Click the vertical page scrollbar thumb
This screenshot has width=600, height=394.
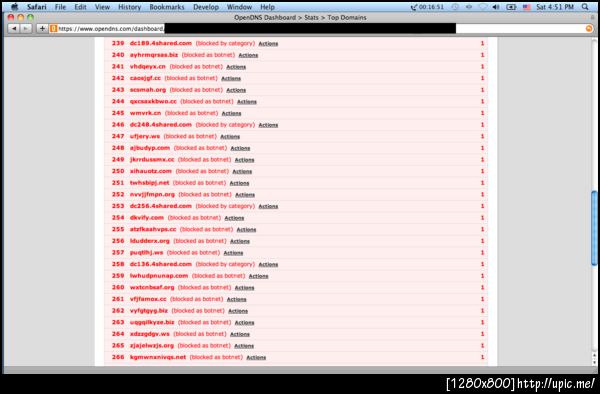[x=594, y=228]
